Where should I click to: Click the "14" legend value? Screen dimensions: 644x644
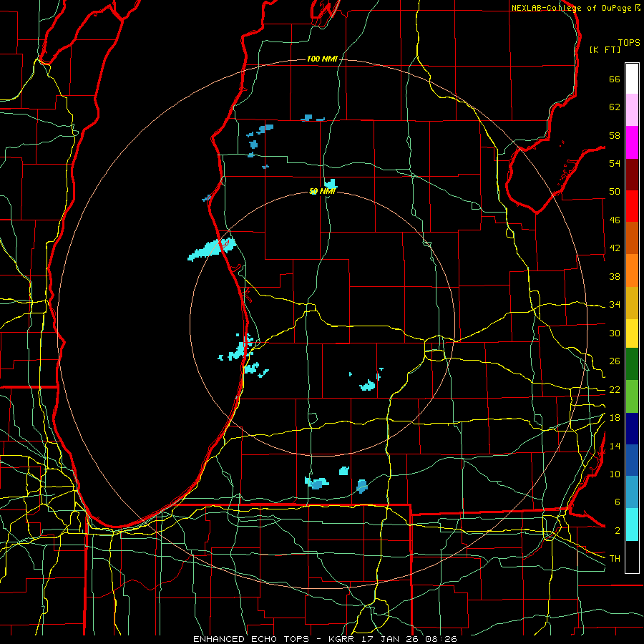tap(615, 446)
